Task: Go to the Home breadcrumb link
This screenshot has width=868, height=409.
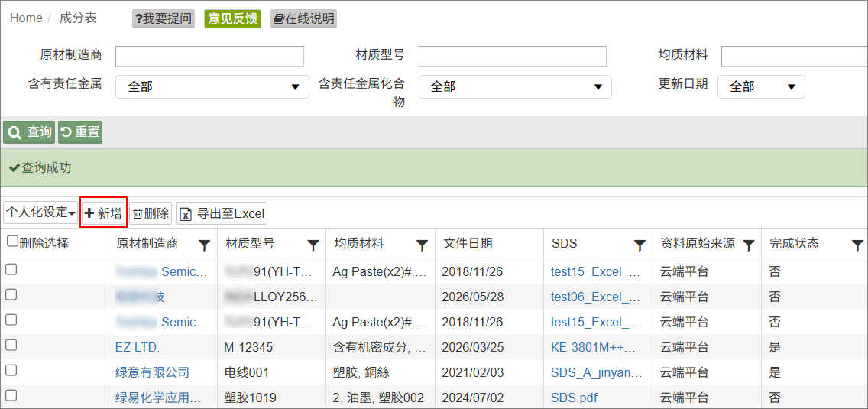Action: coord(26,18)
